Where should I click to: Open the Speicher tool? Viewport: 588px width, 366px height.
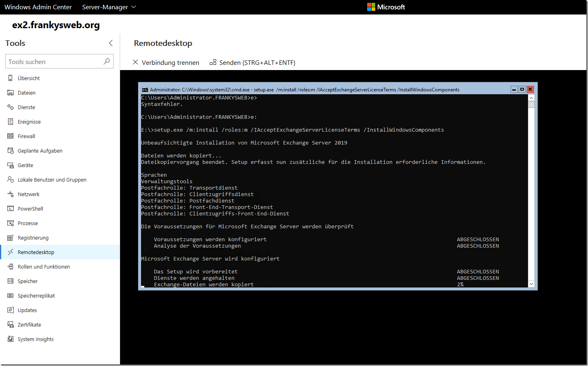(x=60, y=281)
